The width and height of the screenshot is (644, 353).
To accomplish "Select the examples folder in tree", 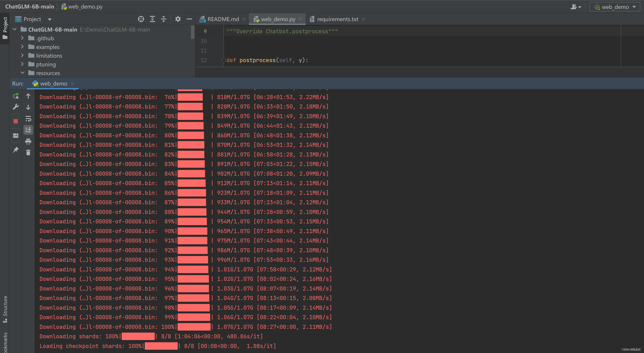I will pos(48,47).
